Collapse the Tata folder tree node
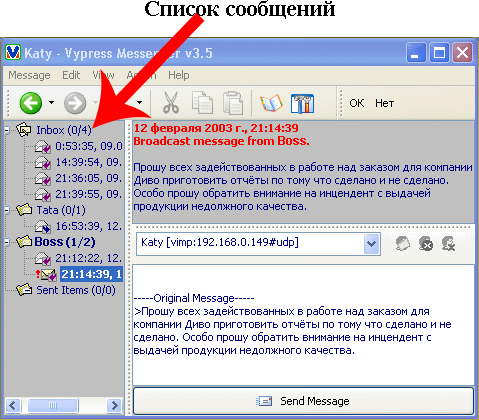This screenshot has width=479, height=420. [7, 210]
